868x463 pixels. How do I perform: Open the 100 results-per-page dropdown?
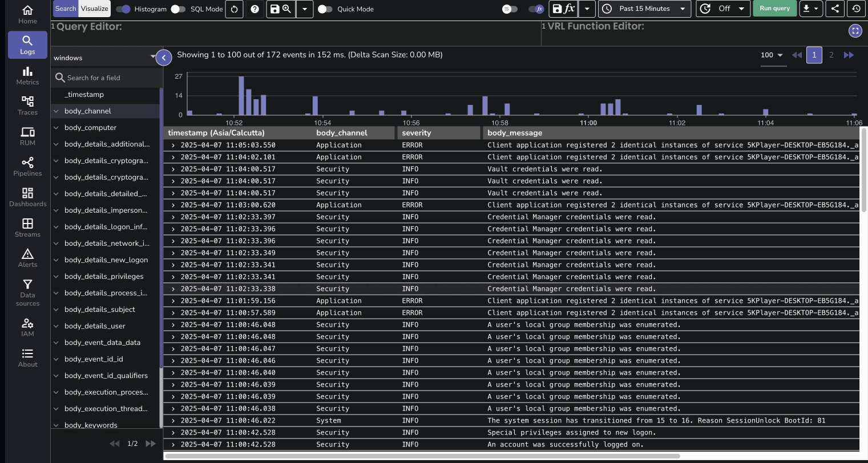point(772,55)
